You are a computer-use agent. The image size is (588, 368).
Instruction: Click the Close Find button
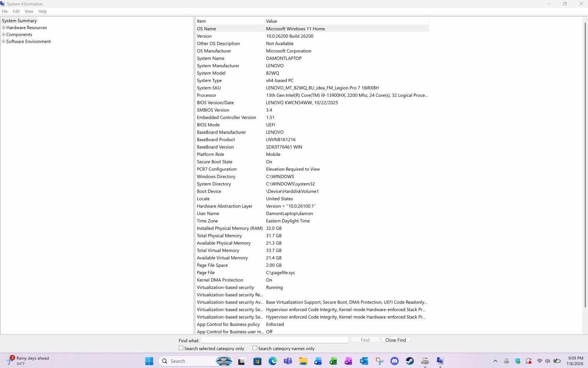[x=395, y=340]
